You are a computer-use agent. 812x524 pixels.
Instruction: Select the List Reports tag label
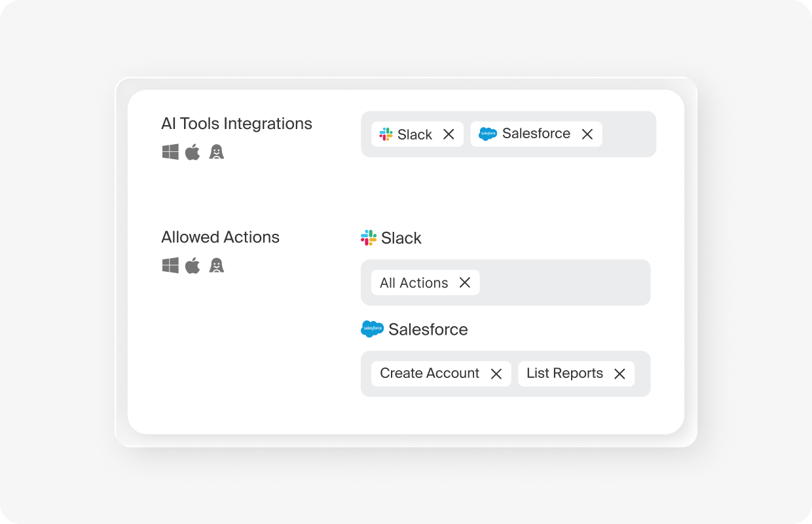564,373
